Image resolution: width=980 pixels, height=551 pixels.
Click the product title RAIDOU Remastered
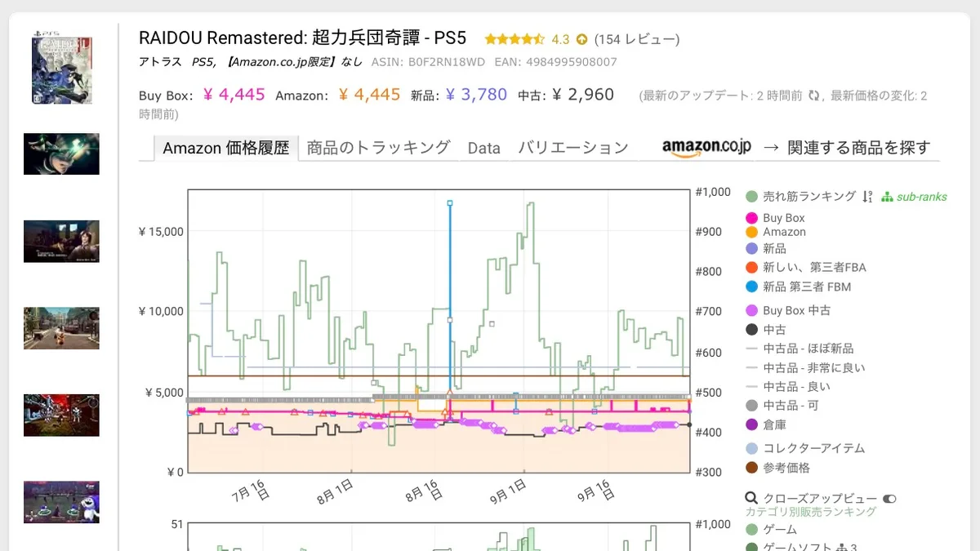tap(302, 38)
